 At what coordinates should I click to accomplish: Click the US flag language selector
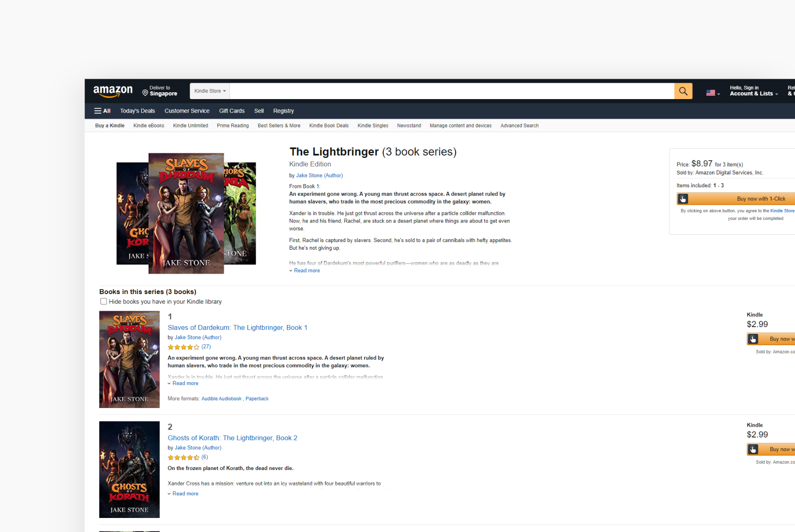click(x=713, y=93)
